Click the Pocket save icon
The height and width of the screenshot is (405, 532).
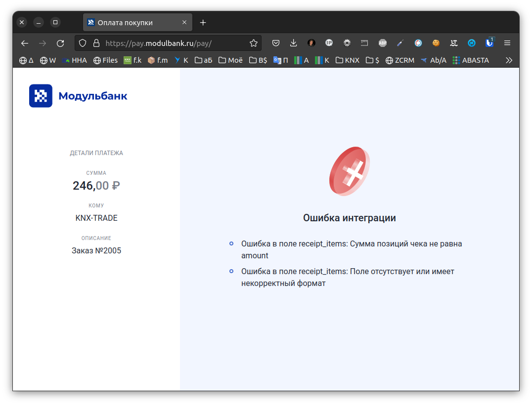pos(275,43)
